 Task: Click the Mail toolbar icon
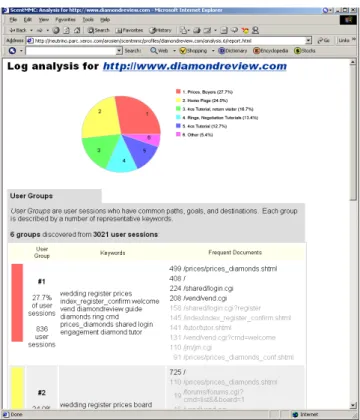click(x=183, y=30)
